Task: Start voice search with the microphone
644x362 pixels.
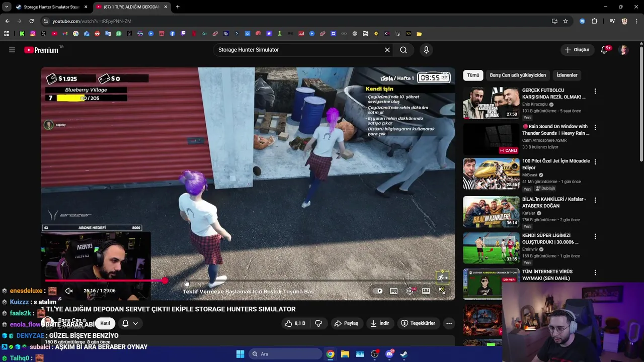Action: (426, 50)
